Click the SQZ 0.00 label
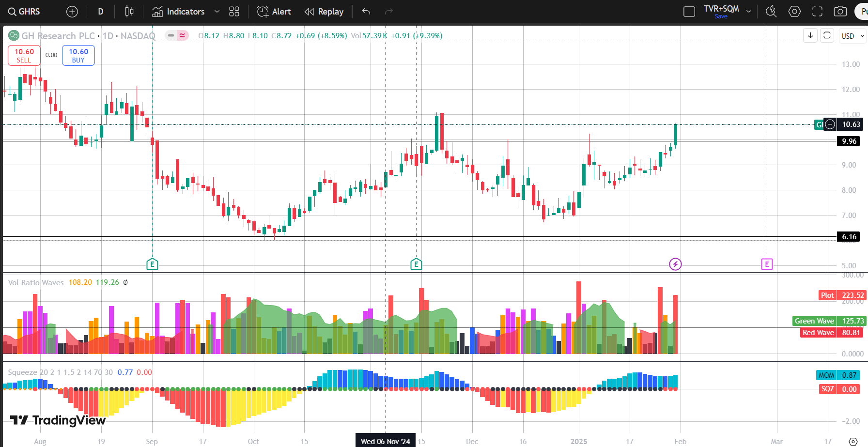Screen dimensions: 868x447 coord(838,389)
